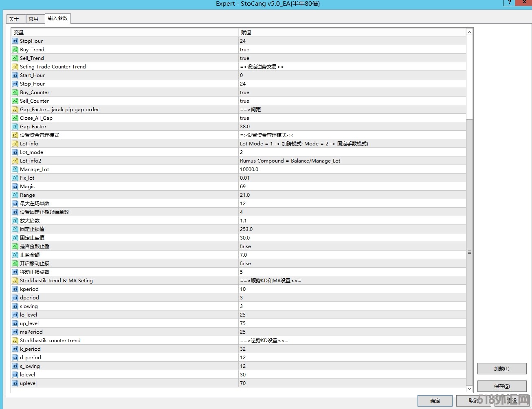The height and width of the screenshot is (409, 532).
Task: Click the 加载(L) button
Action: click(x=502, y=369)
